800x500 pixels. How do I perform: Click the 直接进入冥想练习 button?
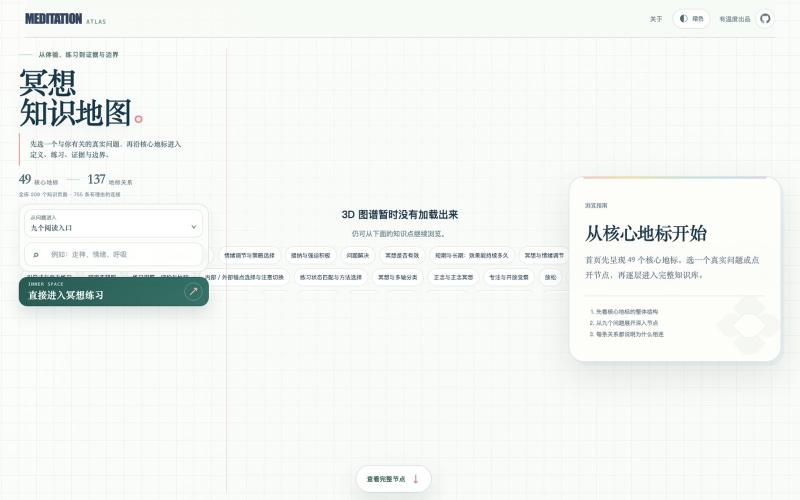tap(114, 292)
